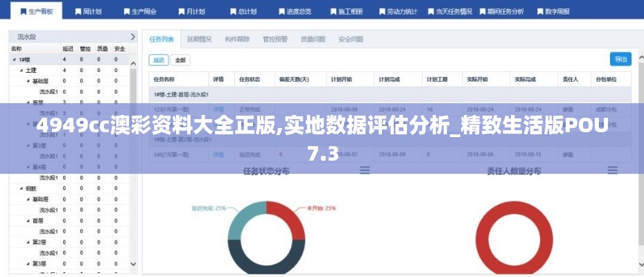The height and width of the screenshot is (277, 644).
Task: Click the tree panel scroll-up arrow
Action: tap(133, 64)
